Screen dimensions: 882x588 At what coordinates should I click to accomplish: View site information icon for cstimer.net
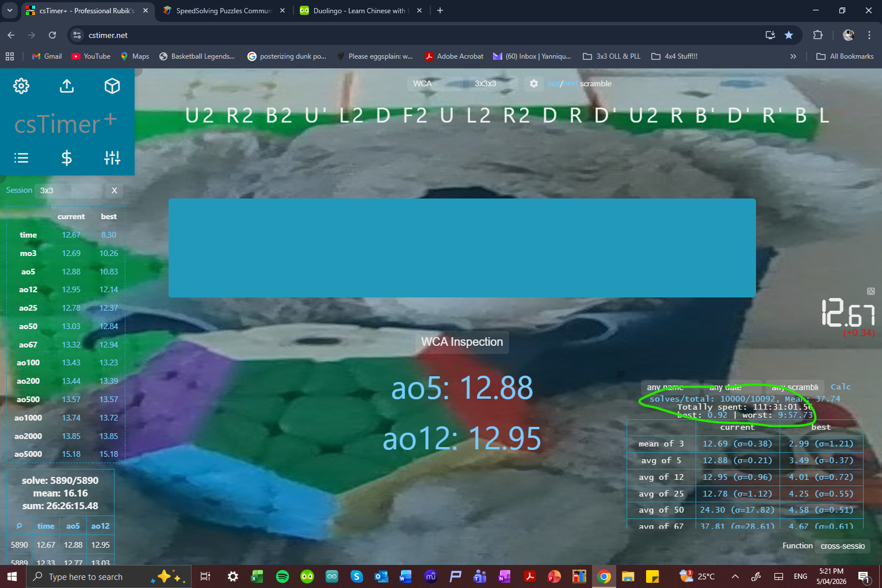77,35
